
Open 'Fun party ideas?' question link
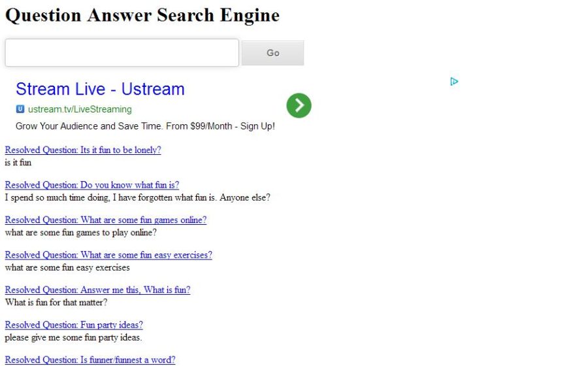(74, 325)
